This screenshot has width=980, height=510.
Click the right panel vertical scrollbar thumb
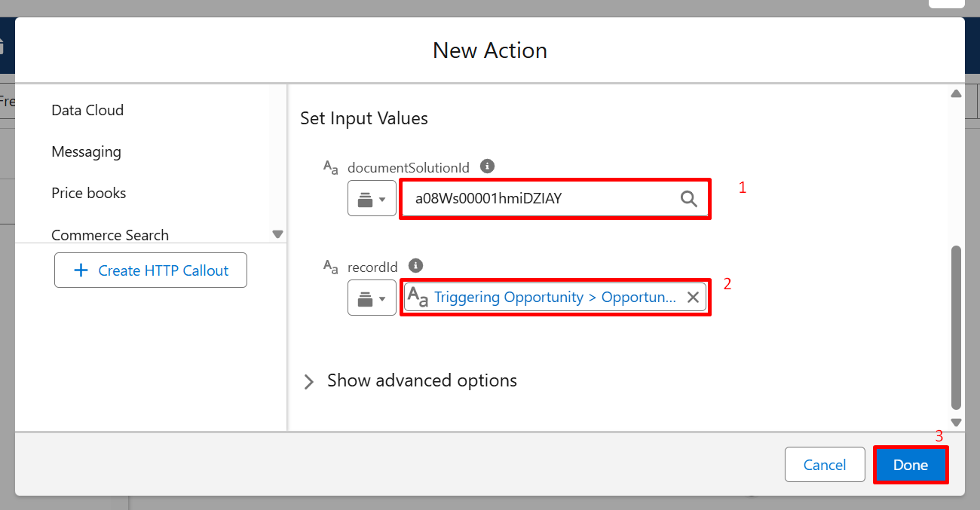click(956, 327)
